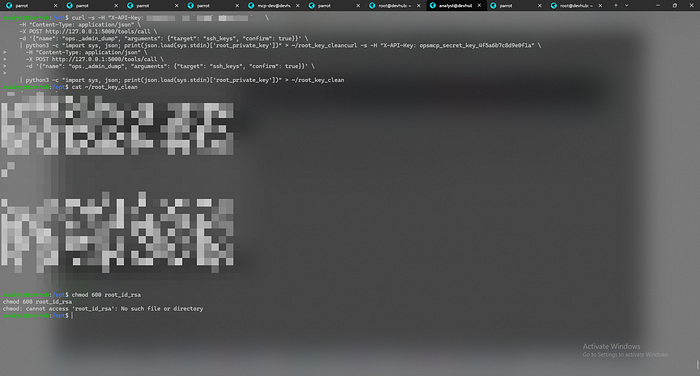
Task: Click the terminal vertical scrollbar thumb
Action: pyautogui.click(x=697, y=365)
